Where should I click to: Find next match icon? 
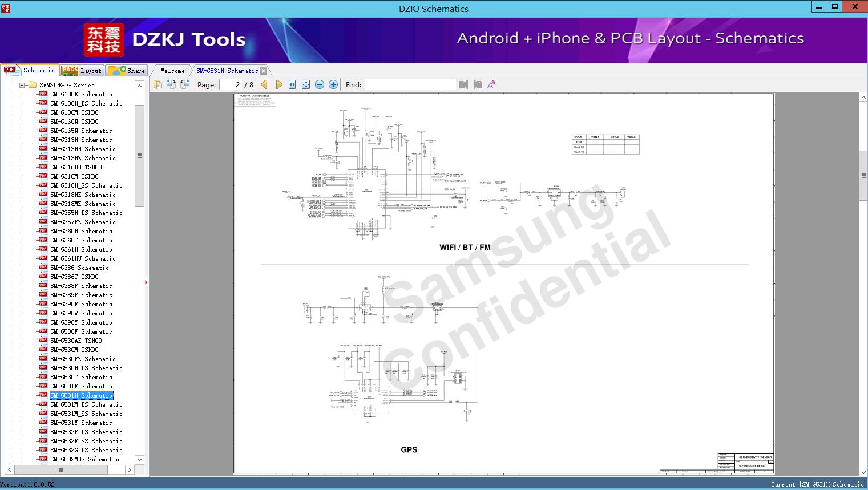pos(478,84)
